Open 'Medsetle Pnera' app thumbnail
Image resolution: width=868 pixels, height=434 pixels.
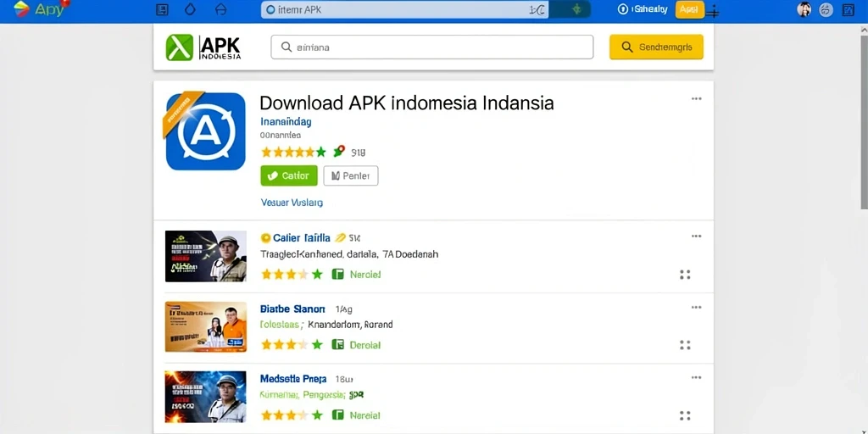click(x=206, y=397)
